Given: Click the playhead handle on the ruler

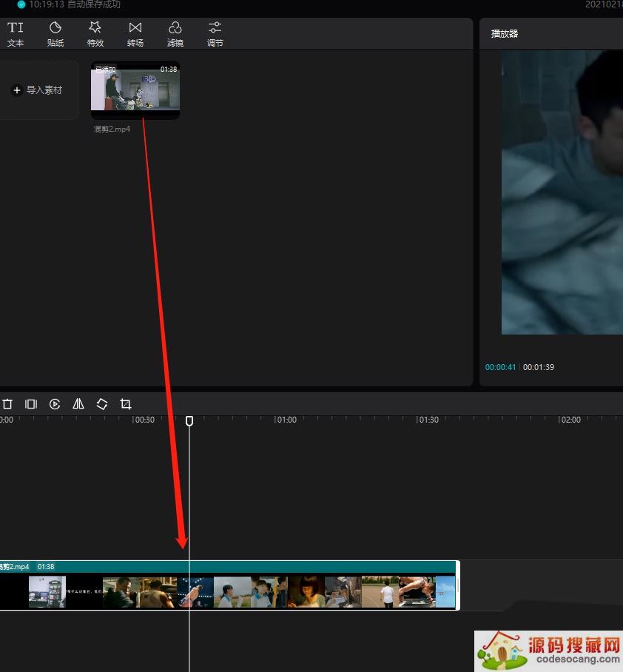Looking at the screenshot, I should tap(189, 420).
